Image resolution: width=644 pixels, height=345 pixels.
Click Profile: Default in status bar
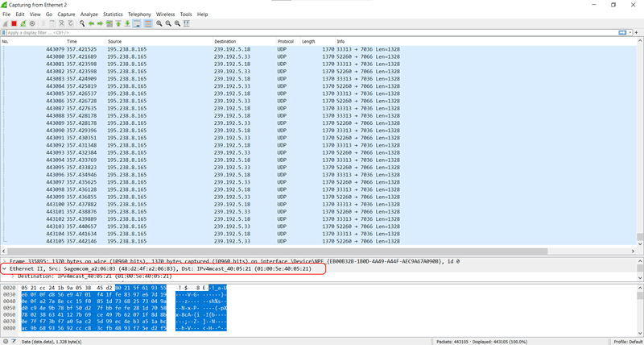tap(629, 342)
